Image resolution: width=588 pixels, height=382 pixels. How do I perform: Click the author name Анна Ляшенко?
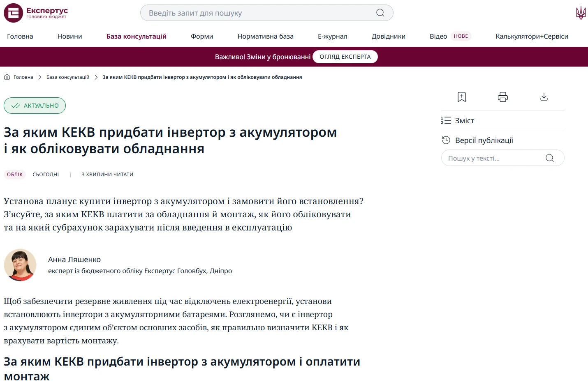pos(74,260)
